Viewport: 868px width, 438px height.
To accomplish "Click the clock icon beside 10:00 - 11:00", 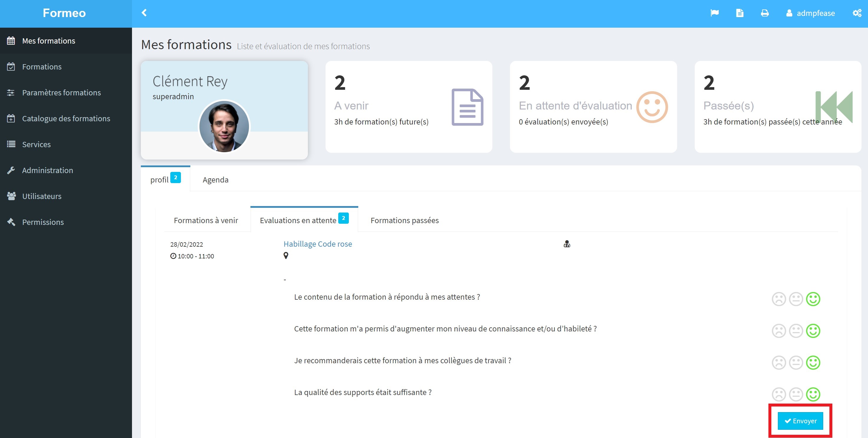I will coord(173,256).
